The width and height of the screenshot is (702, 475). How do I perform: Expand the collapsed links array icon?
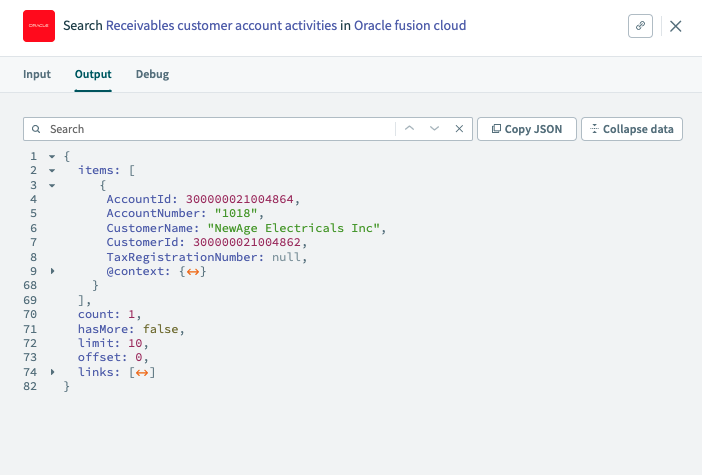(x=142, y=373)
